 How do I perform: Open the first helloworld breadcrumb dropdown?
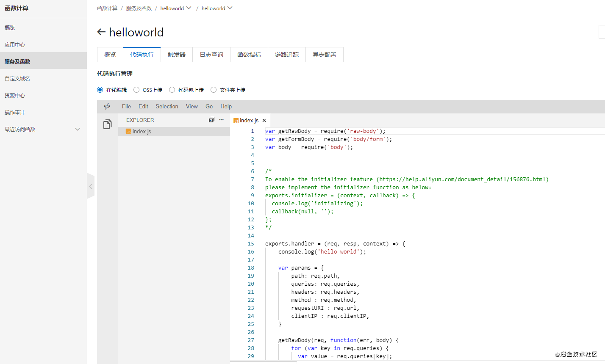[x=189, y=8]
